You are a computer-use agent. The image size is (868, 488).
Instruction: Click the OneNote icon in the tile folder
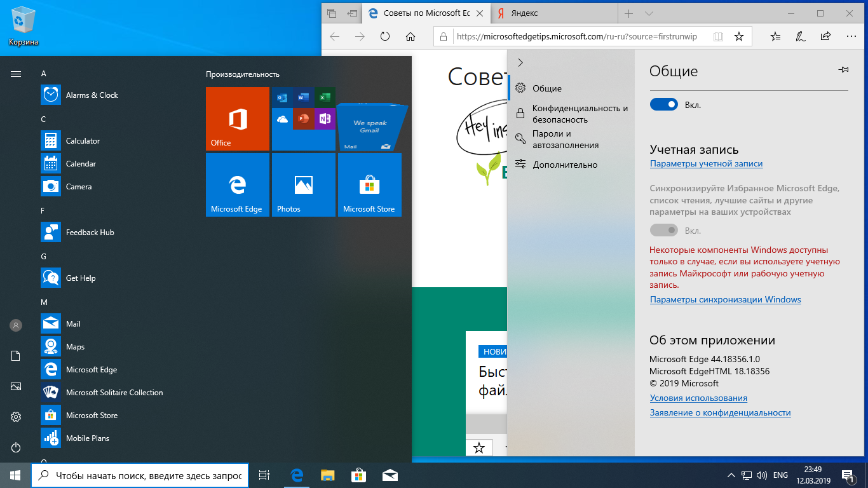pos(324,119)
